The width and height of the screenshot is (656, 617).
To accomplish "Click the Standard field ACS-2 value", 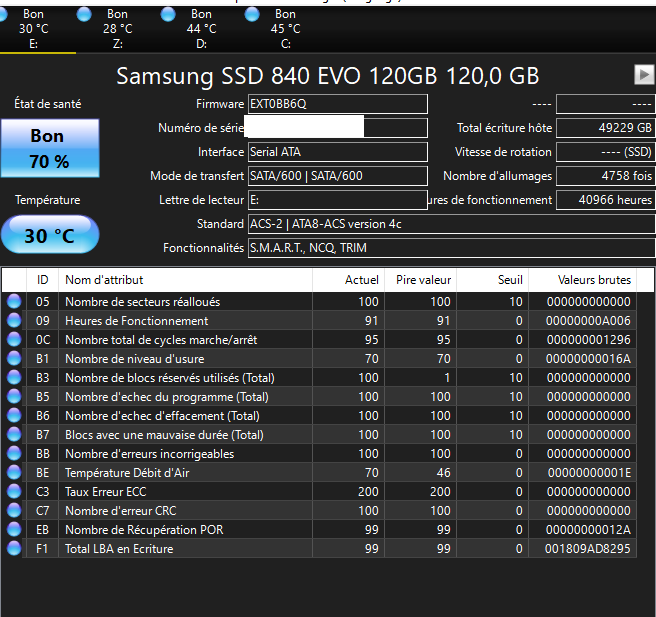I will tap(451, 224).
